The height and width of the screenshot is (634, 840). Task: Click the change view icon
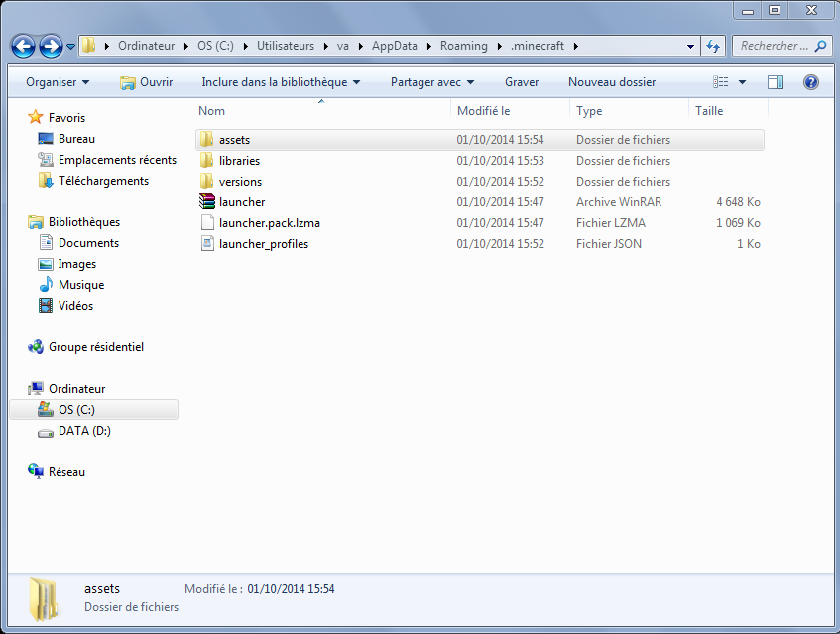pyautogui.click(x=721, y=82)
